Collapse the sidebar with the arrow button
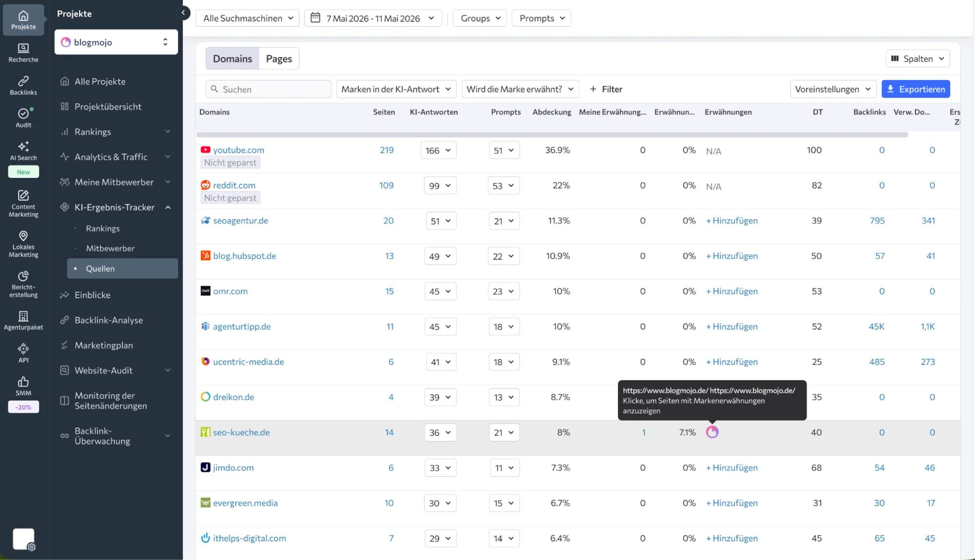 pyautogui.click(x=183, y=13)
